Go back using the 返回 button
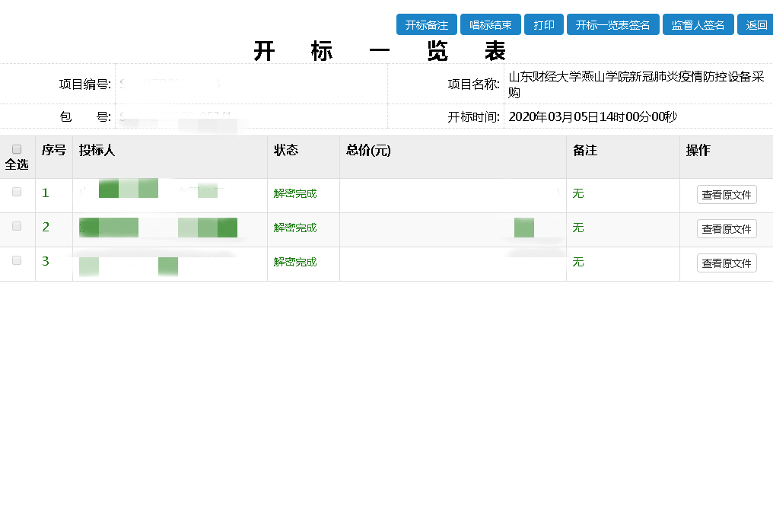This screenshot has width=773, height=532. [x=756, y=25]
